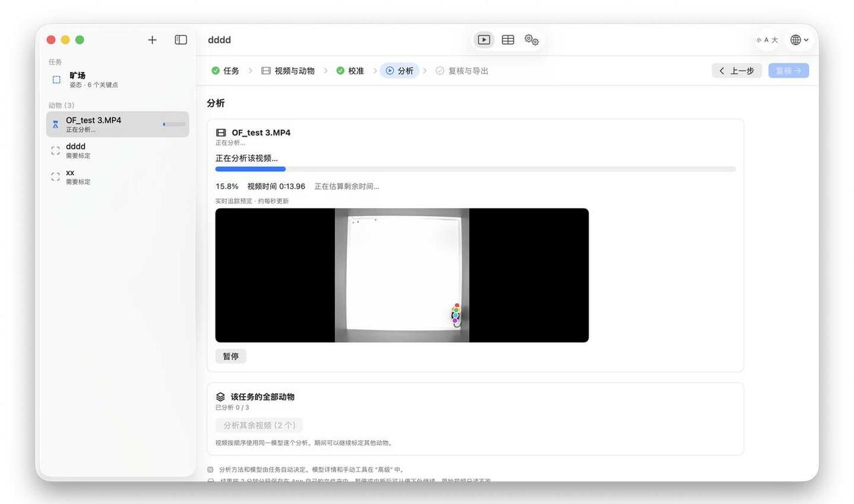Select the 分析 step
Image resolution: width=854 pixels, height=504 pixels.
[400, 71]
